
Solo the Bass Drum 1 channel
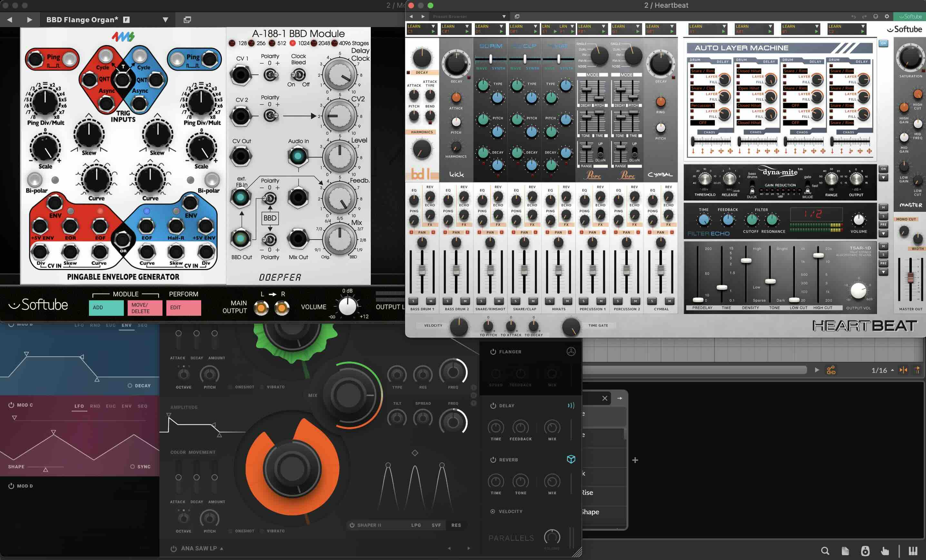point(413,301)
